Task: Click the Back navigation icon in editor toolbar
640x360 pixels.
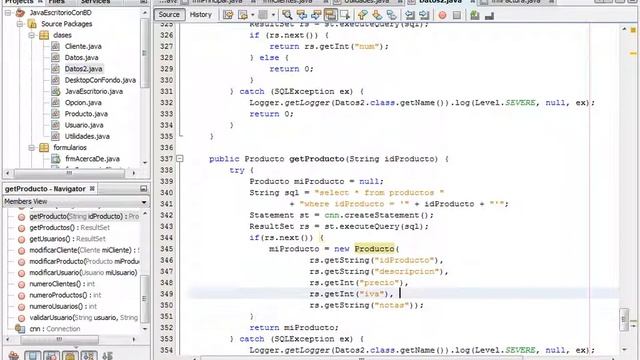Action: 243,15
